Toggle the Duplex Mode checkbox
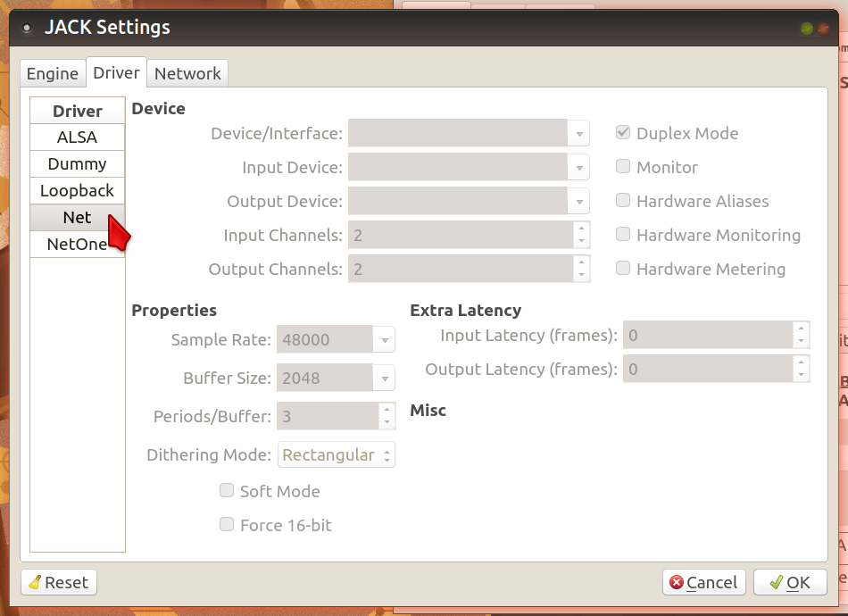Image resolution: width=848 pixels, height=616 pixels. click(x=623, y=132)
